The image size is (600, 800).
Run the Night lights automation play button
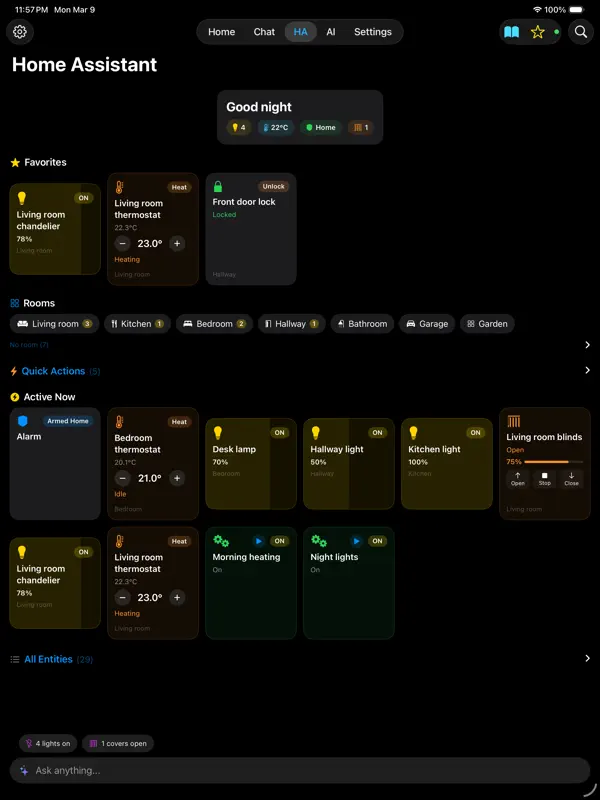[x=357, y=541]
